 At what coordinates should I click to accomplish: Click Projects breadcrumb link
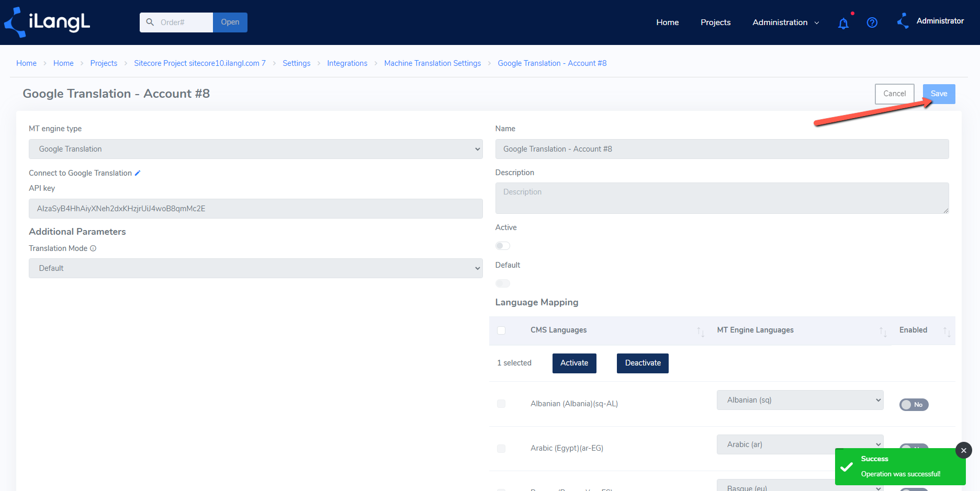click(104, 63)
